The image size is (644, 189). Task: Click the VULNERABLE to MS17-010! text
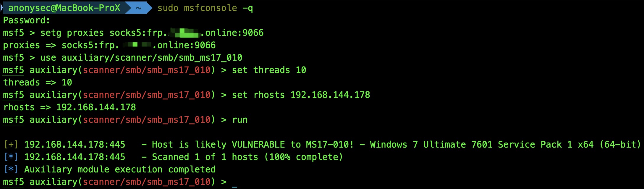coord(293,145)
